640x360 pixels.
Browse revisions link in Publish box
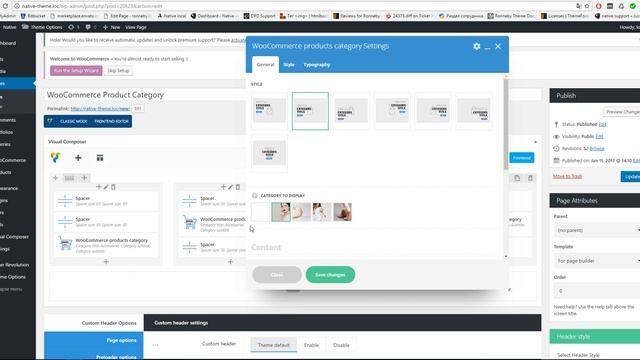[x=597, y=149]
